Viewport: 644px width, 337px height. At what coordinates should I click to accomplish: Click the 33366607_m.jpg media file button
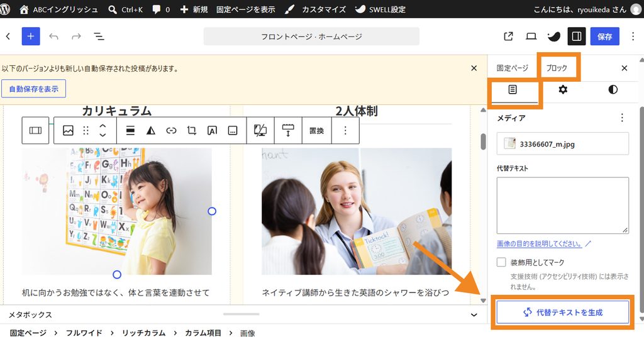(x=563, y=144)
